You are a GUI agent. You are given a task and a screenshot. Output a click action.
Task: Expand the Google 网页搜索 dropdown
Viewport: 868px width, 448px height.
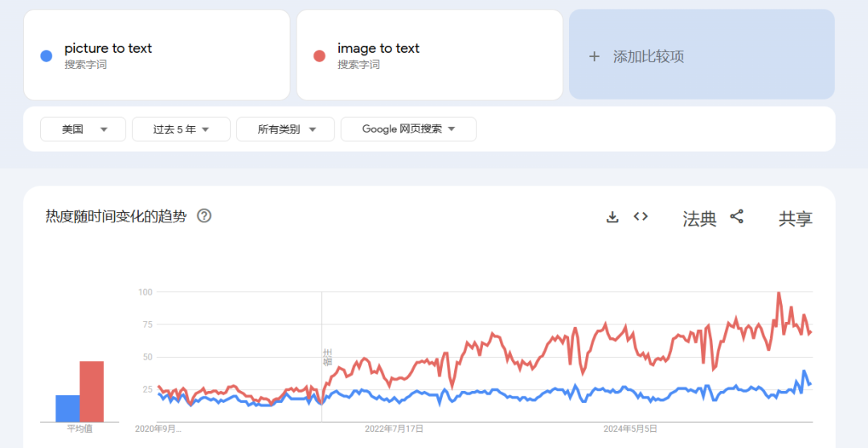[x=408, y=129]
